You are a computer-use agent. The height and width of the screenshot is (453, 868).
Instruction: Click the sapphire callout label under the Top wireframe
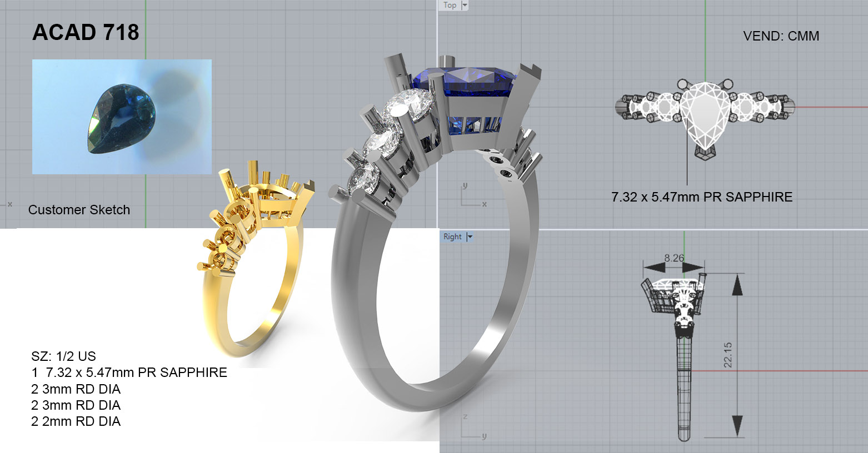[x=702, y=197]
